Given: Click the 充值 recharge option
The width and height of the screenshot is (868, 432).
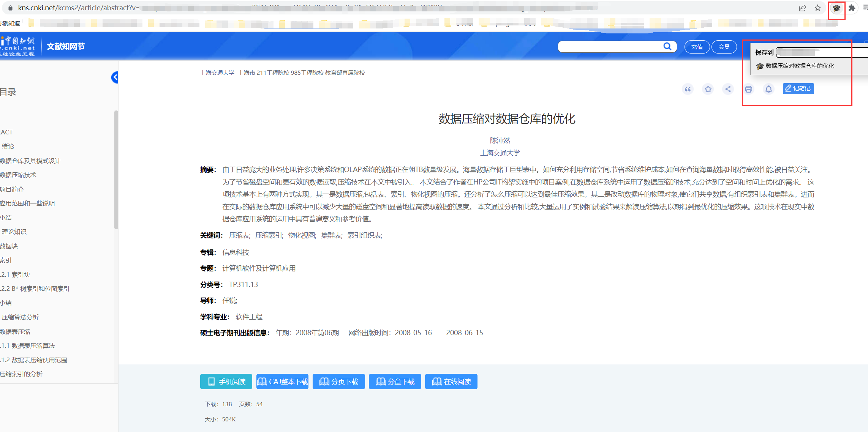Looking at the screenshot, I should pyautogui.click(x=697, y=46).
